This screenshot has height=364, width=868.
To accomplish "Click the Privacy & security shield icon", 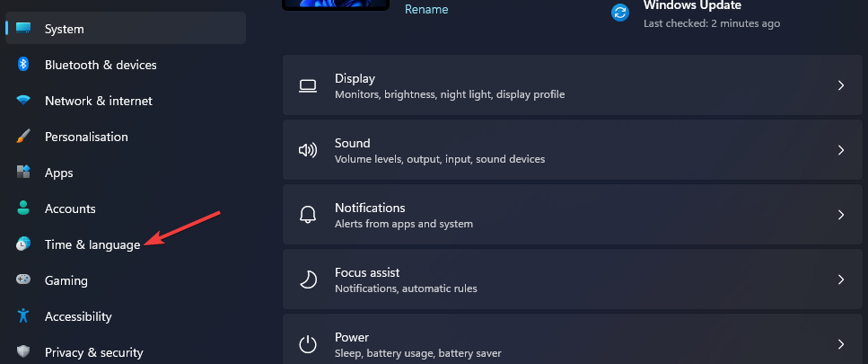I will tap(23, 352).
